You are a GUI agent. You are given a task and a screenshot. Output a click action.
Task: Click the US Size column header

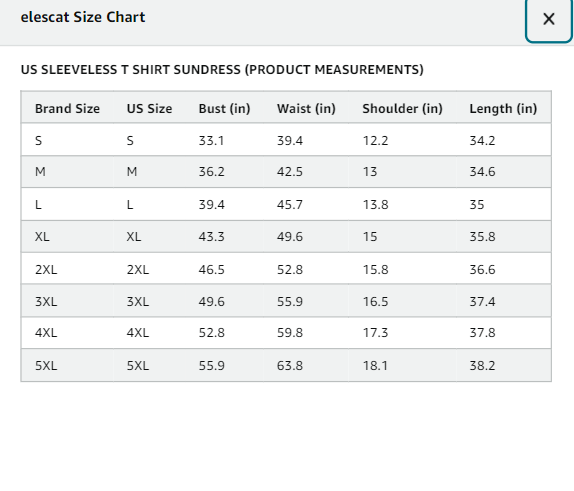(x=149, y=109)
